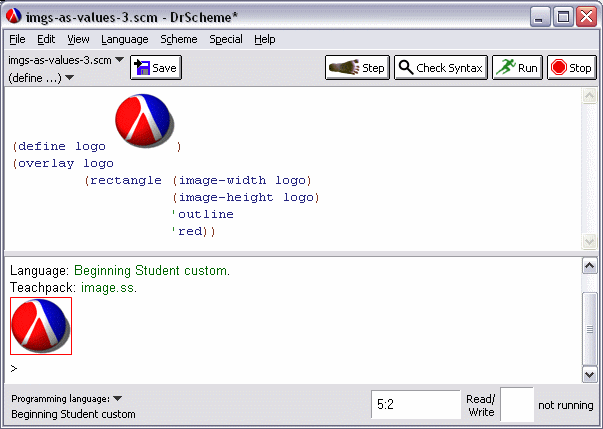Click 'image-height' in the code
Image resolution: width=603 pixels, height=429 pixels.
[x=226, y=197]
